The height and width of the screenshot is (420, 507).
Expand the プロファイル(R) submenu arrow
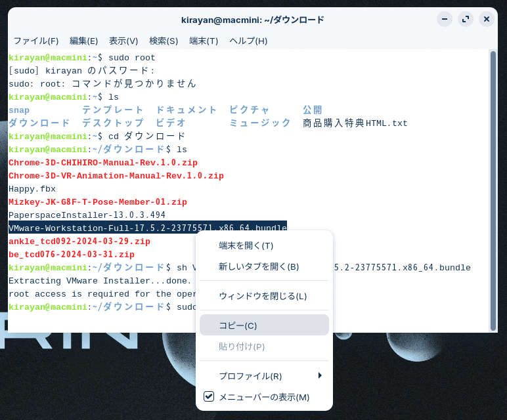[x=320, y=375]
